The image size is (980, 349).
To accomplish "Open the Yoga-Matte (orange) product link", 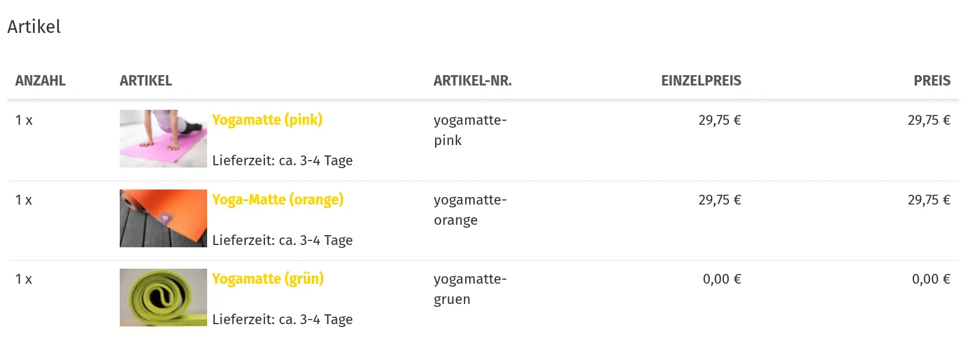I will (x=278, y=199).
